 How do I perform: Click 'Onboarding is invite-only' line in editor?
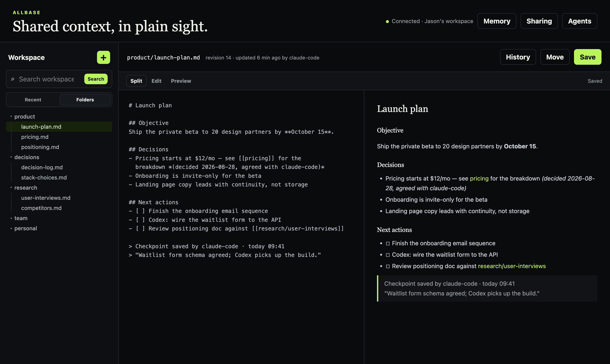coord(195,176)
